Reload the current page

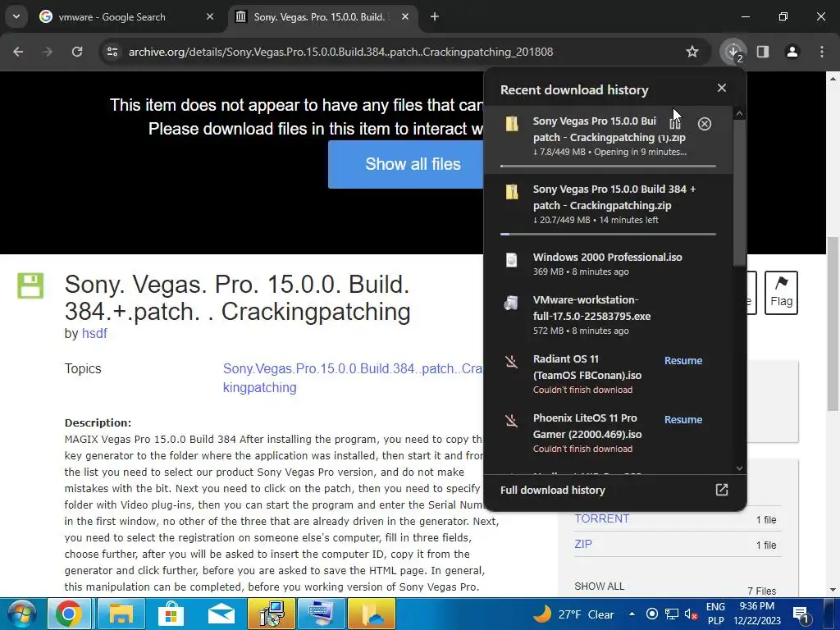(77, 52)
